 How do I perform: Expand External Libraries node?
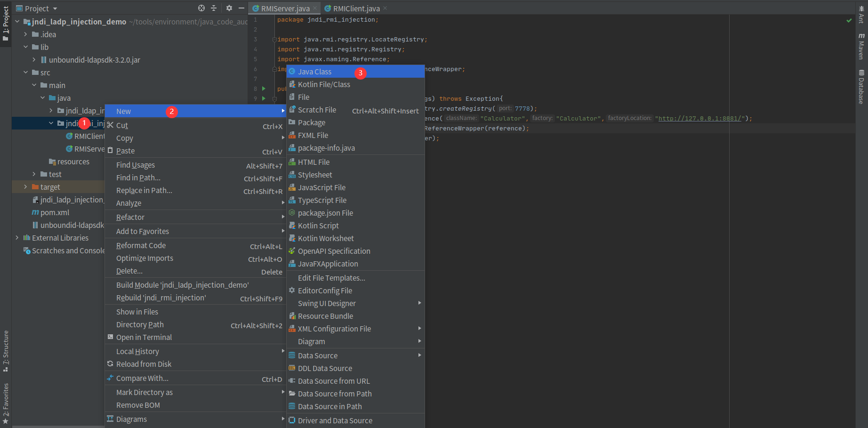[x=17, y=237]
